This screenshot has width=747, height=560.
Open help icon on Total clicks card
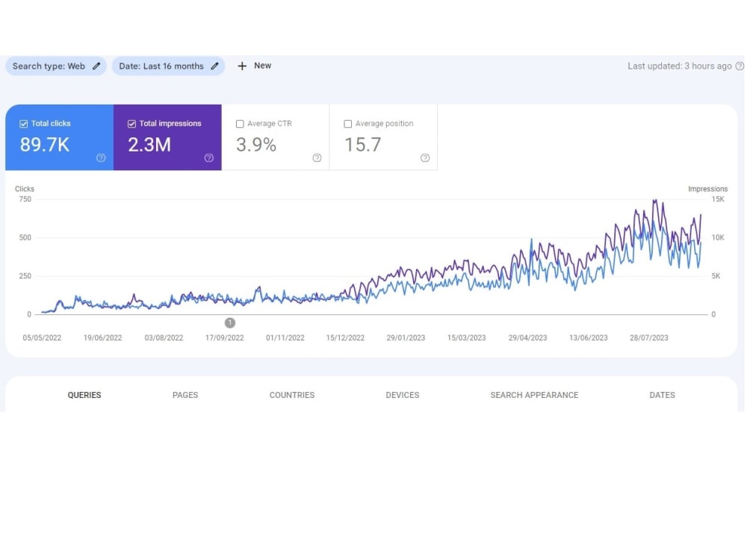click(x=101, y=158)
